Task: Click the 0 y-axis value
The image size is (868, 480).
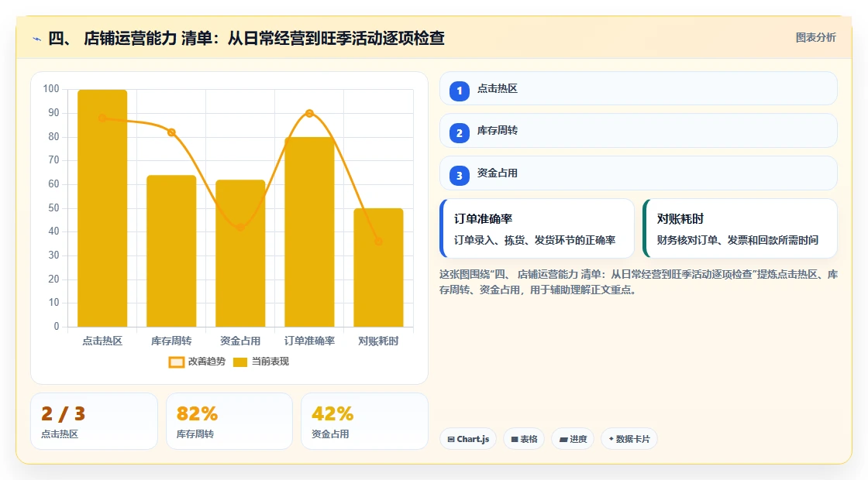Action: coord(57,326)
